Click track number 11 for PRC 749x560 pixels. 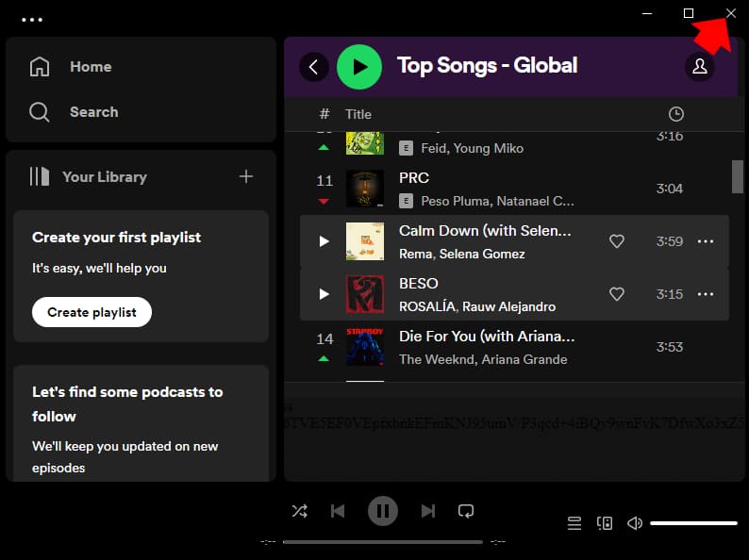[325, 180]
